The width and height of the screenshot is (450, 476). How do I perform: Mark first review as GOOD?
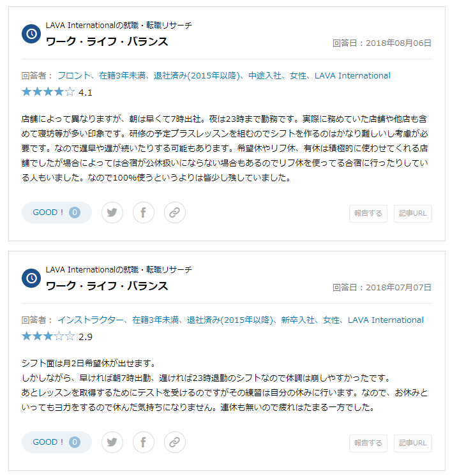[x=56, y=212]
